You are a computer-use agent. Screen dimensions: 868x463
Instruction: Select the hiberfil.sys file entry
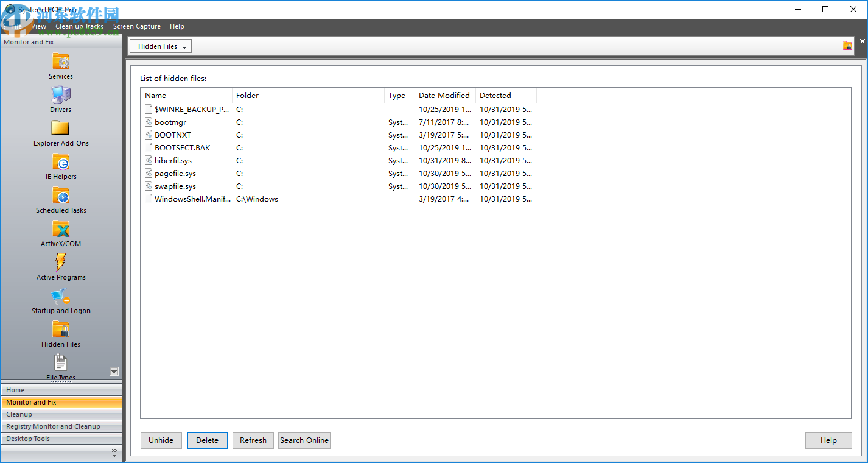(172, 160)
